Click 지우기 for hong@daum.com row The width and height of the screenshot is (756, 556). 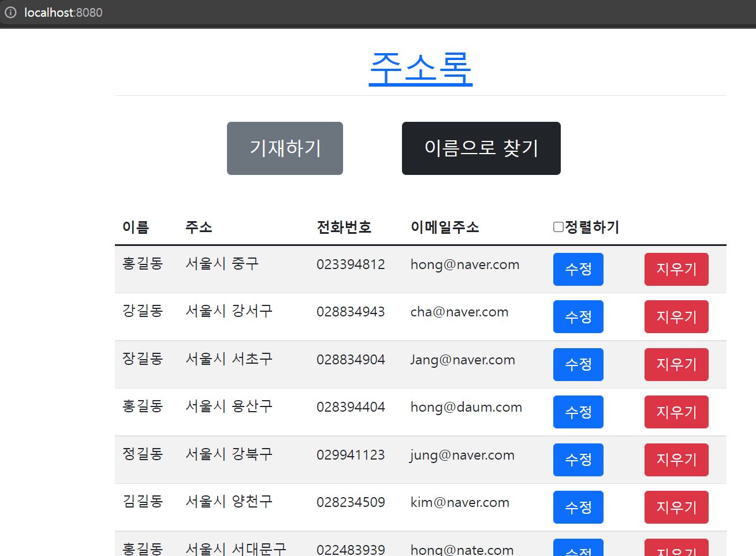pos(676,412)
